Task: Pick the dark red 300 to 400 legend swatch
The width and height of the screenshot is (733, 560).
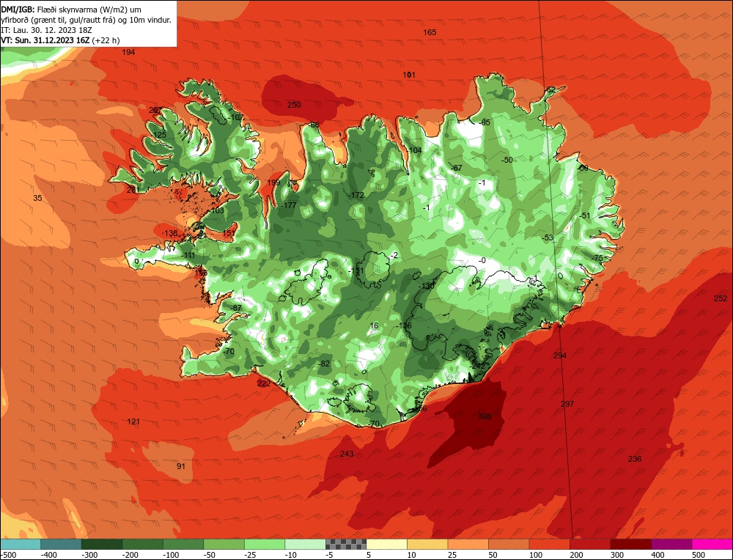Action: pyautogui.click(x=631, y=544)
